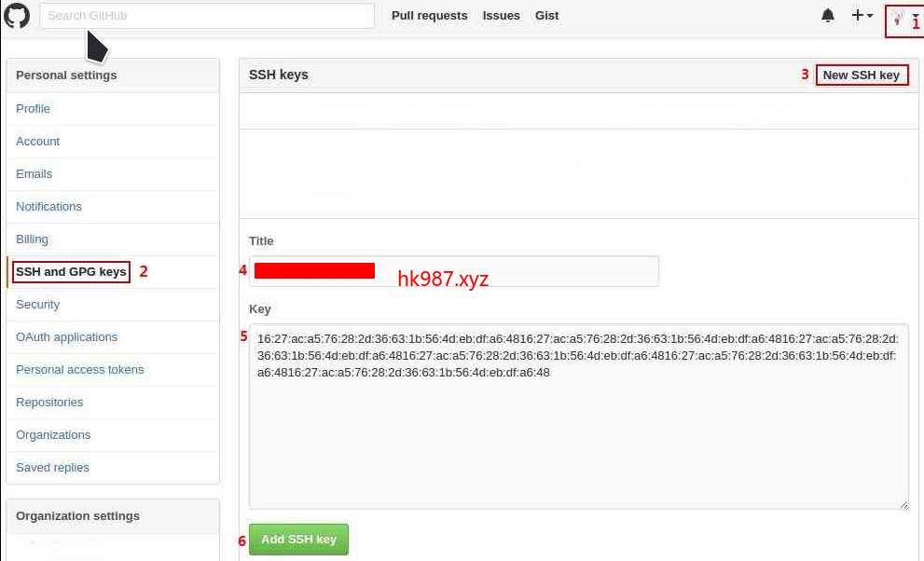This screenshot has width=924, height=561.
Task: Open Issues in the header
Action: pos(501,16)
